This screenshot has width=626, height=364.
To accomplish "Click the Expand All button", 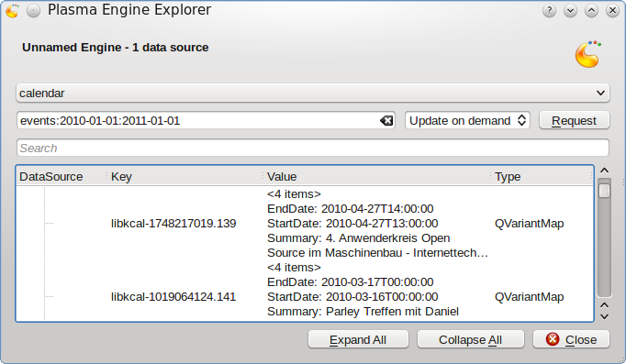I will [x=358, y=339].
